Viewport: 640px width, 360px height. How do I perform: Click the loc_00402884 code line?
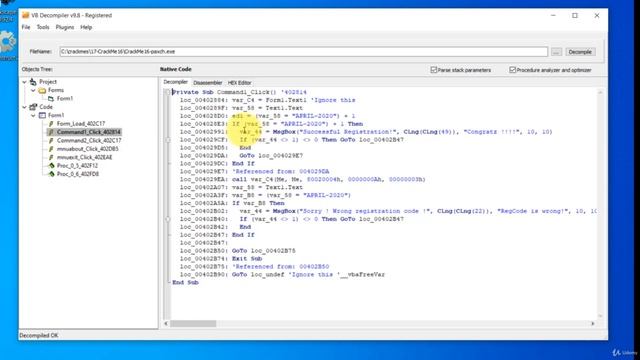(267, 100)
